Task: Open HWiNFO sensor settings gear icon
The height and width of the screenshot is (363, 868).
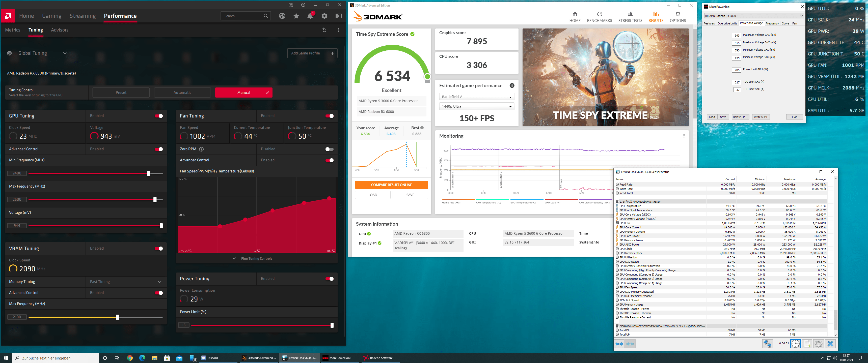Action: (819, 344)
